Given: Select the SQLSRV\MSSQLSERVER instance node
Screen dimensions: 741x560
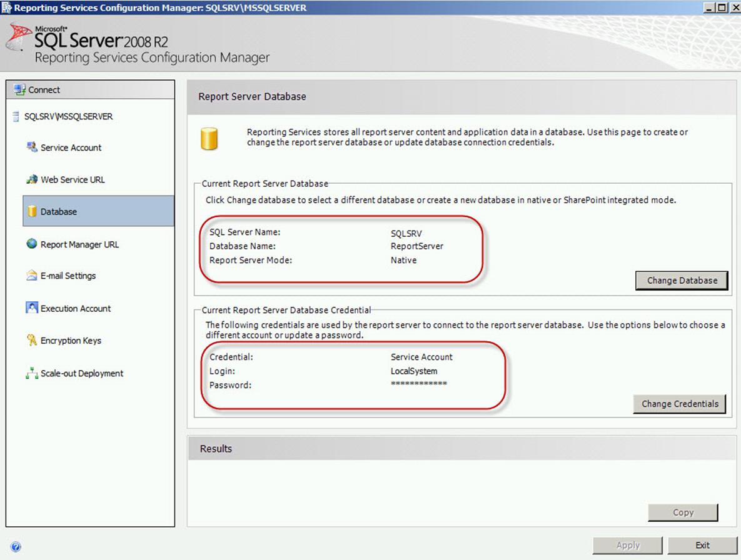Looking at the screenshot, I should click(x=68, y=116).
